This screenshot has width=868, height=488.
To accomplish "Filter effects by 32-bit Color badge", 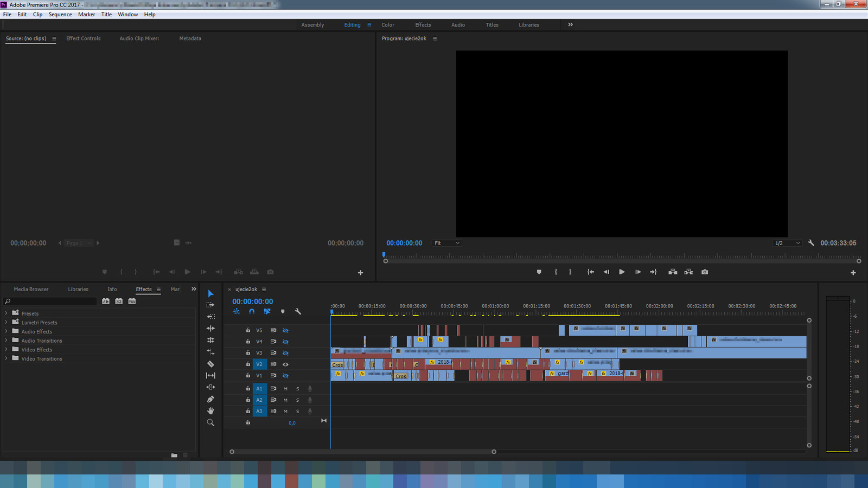I will click(119, 301).
